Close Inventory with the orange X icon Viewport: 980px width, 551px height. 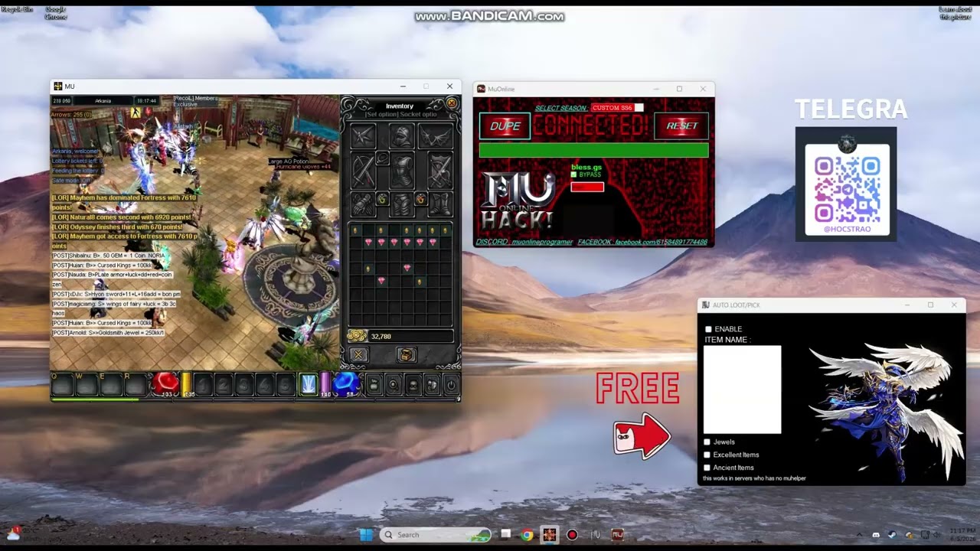[452, 103]
